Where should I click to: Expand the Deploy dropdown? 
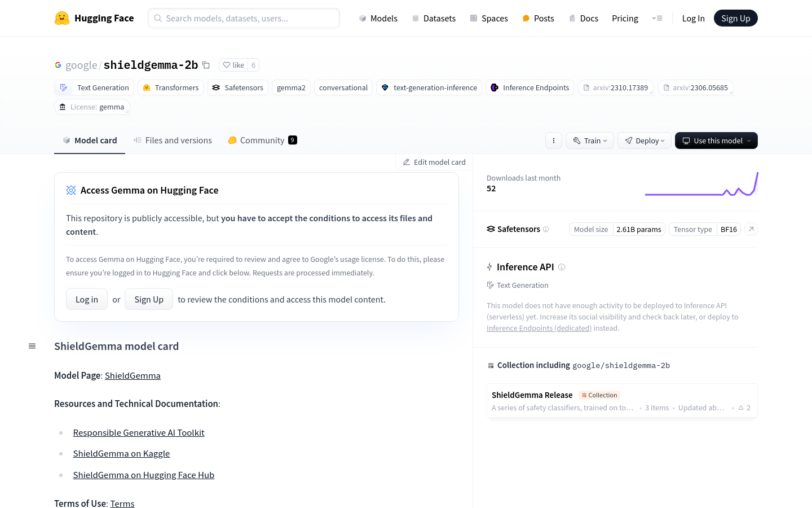645,141
